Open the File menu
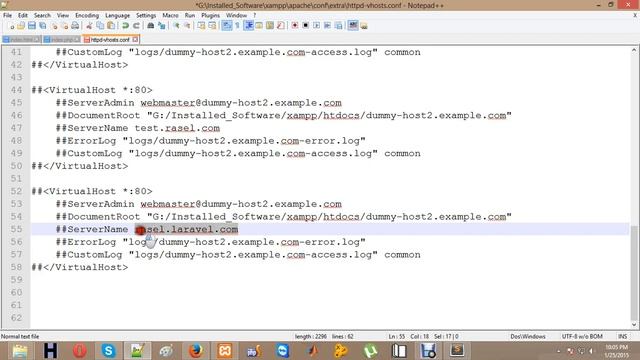The height and width of the screenshot is (360, 640). (7, 15)
